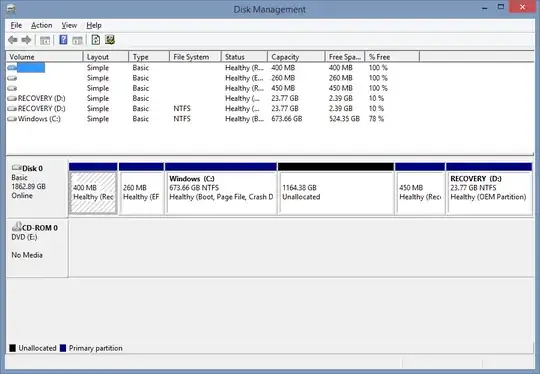Click the Refresh page toolbar icon
The image size is (540, 374).
96,40
